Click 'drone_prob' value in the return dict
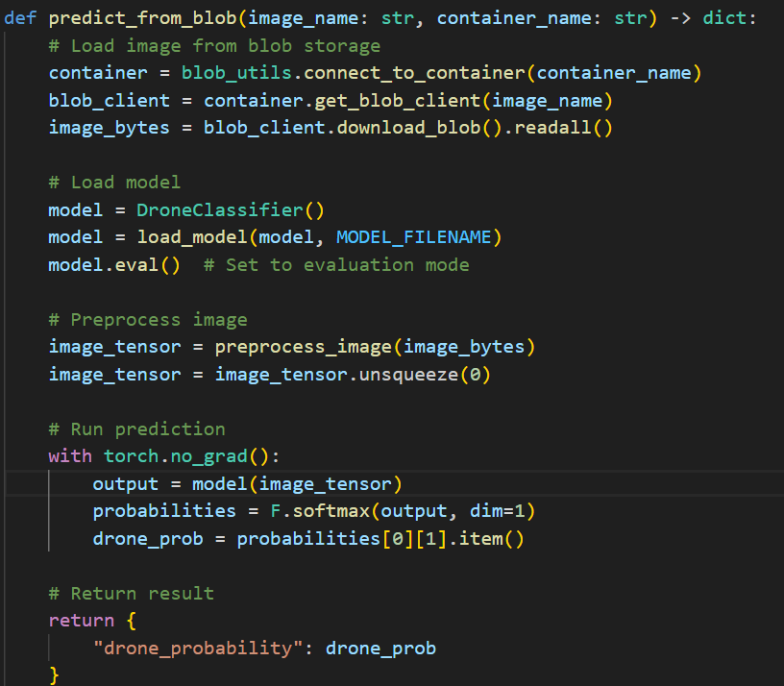784x686 pixels. pos(381,649)
